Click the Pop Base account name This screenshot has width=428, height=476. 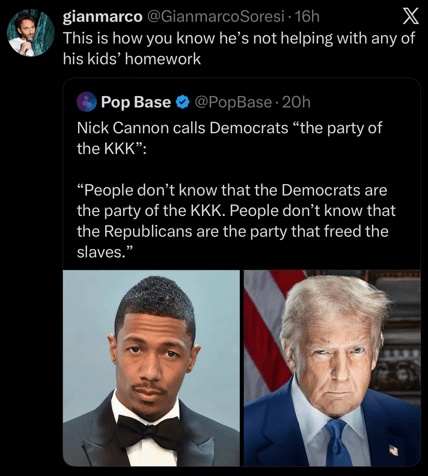pos(136,102)
